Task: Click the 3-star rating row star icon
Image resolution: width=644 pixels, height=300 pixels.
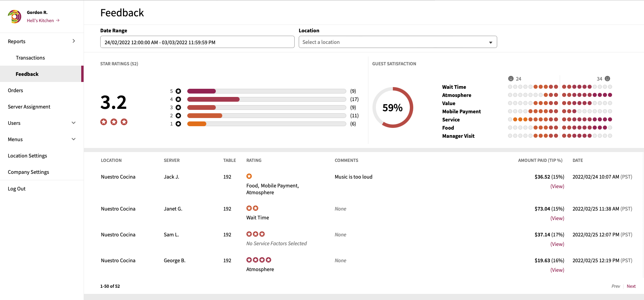Action: 178,107
